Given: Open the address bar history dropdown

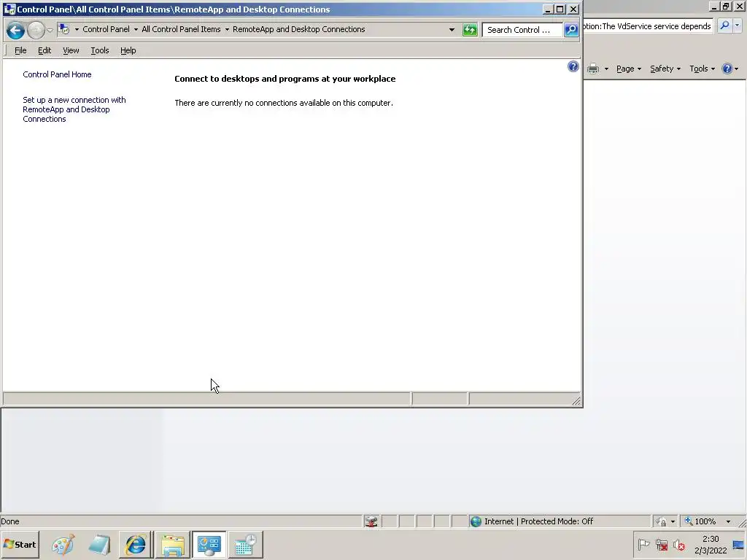Looking at the screenshot, I should pos(452,29).
